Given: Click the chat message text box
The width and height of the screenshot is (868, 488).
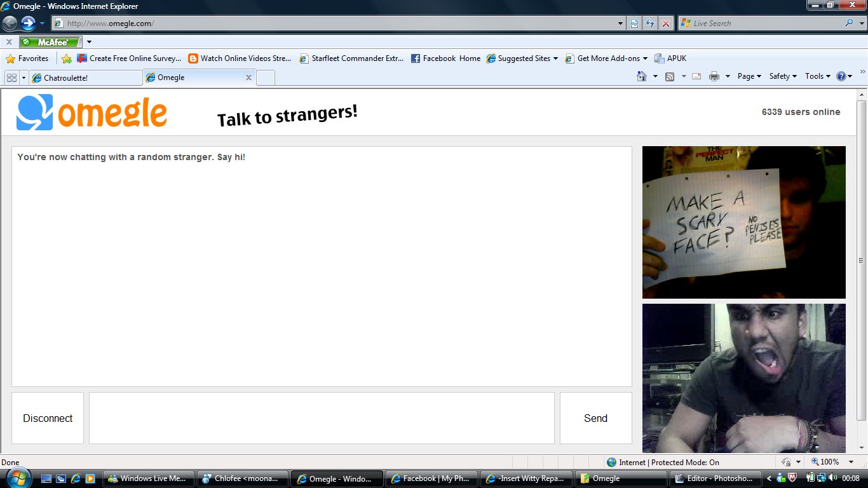Looking at the screenshot, I should coord(322,418).
